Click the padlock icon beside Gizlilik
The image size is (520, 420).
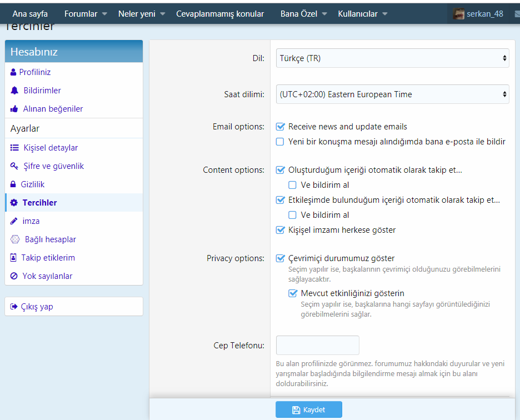pos(13,184)
